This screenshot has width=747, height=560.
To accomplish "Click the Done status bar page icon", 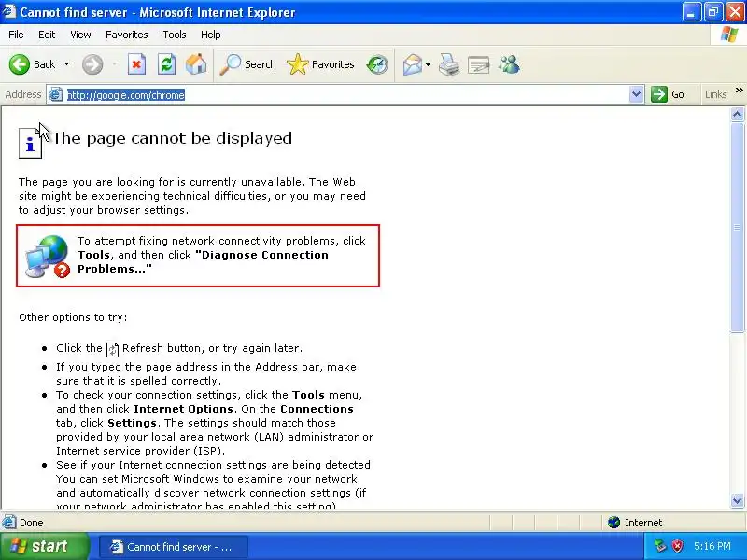I will tap(8, 523).
